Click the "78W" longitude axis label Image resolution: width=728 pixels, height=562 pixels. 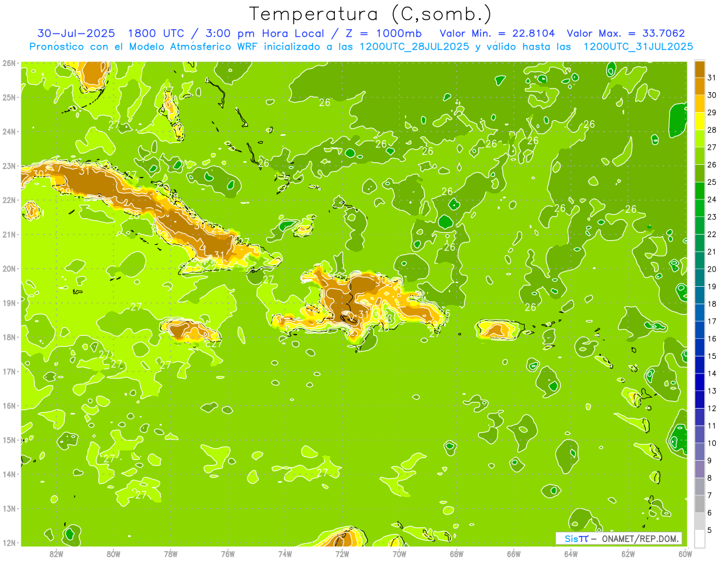pyautogui.click(x=170, y=554)
